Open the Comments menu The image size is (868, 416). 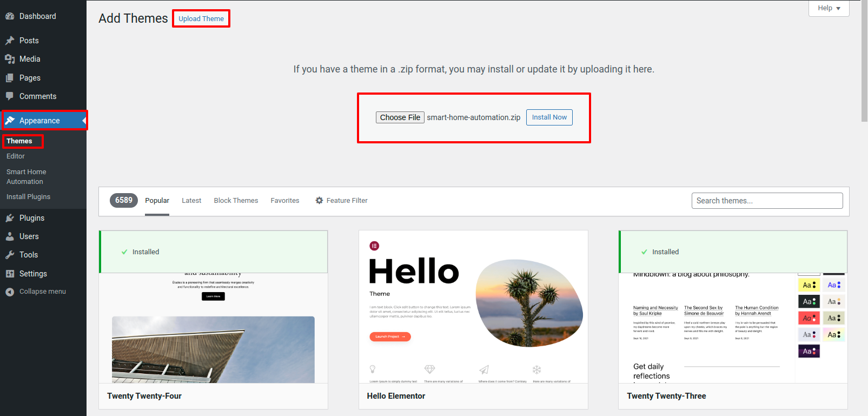(x=43, y=96)
